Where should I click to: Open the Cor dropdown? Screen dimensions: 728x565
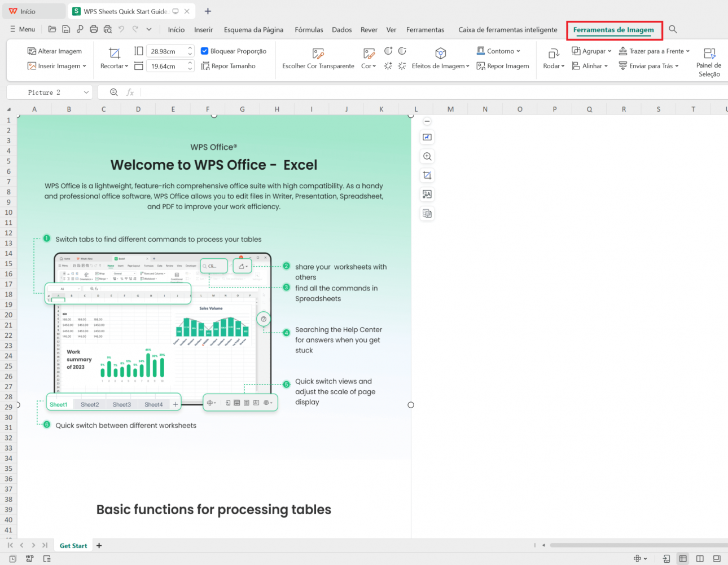[369, 59]
